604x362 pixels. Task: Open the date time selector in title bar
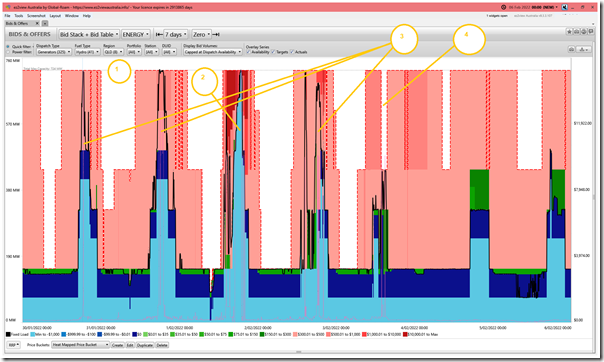click(533, 7)
